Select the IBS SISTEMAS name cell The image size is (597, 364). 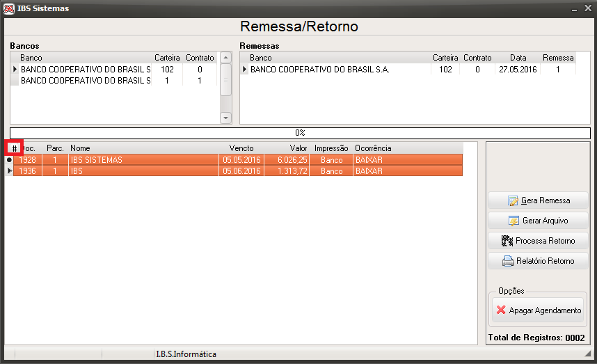point(143,160)
